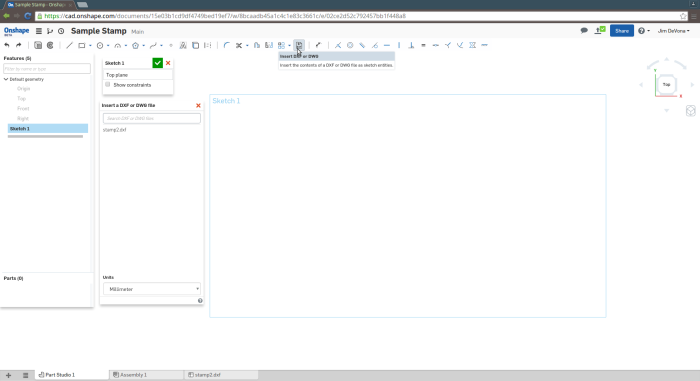Click the Top face of the view cube
The height and width of the screenshot is (381, 700).
point(667,84)
